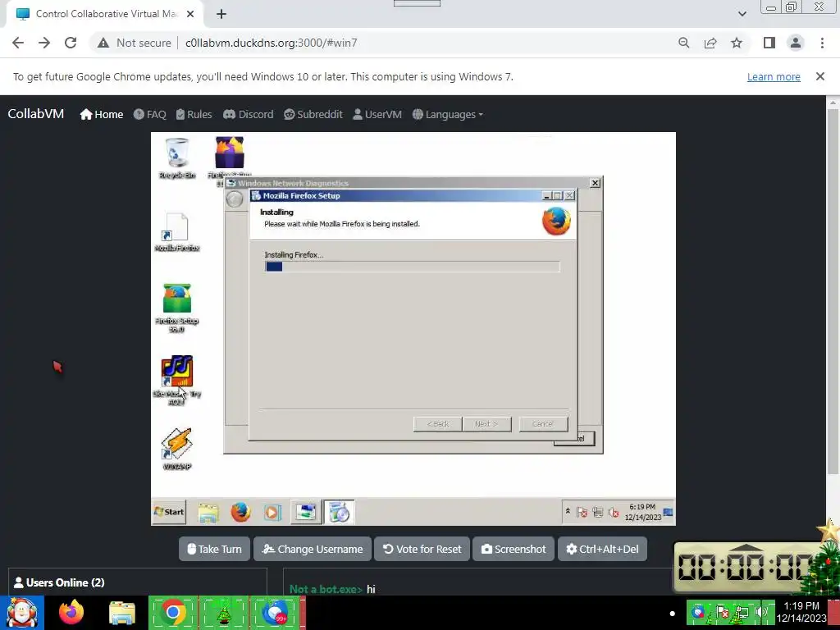This screenshot has height=630, width=840.
Task: Expand the tab search chevron
Action: [x=742, y=14]
